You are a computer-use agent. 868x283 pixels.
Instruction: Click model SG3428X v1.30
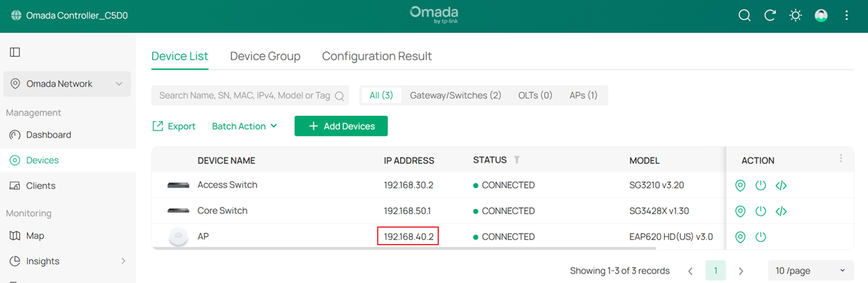pos(659,211)
